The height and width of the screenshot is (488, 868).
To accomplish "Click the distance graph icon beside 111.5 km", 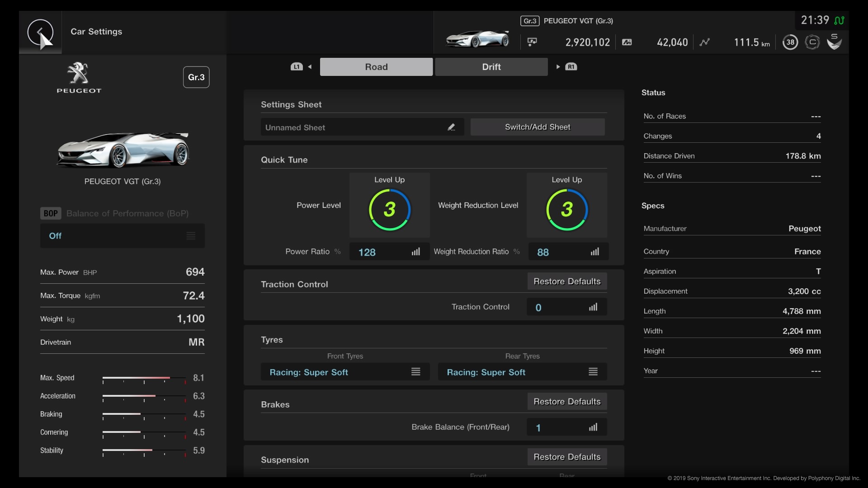I will [704, 42].
